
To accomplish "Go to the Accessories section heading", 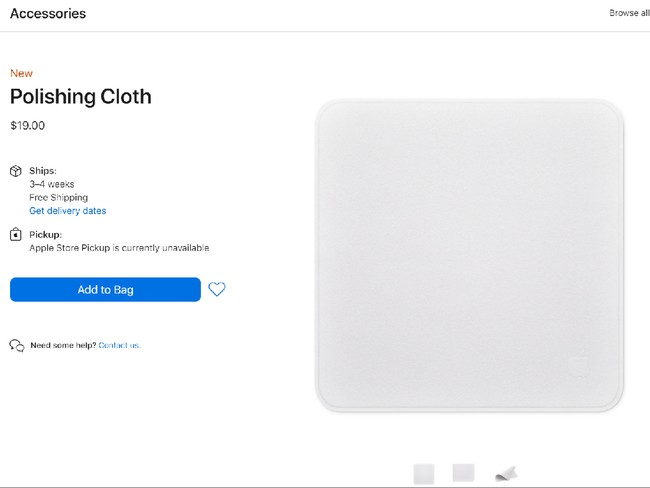I will coord(48,14).
